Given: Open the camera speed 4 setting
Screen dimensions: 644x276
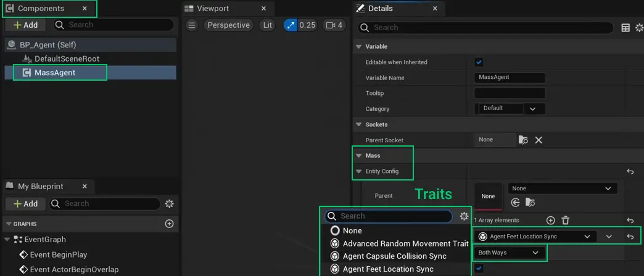Looking at the screenshot, I should coord(334,25).
